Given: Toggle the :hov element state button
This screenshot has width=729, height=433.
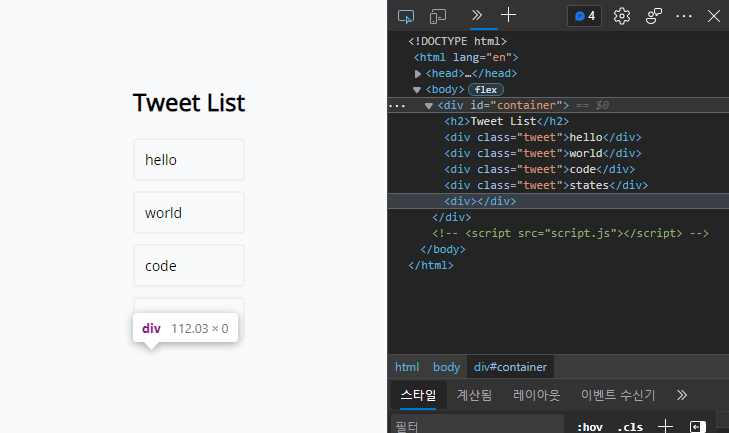Looking at the screenshot, I should pyautogui.click(x=590, y=426).
